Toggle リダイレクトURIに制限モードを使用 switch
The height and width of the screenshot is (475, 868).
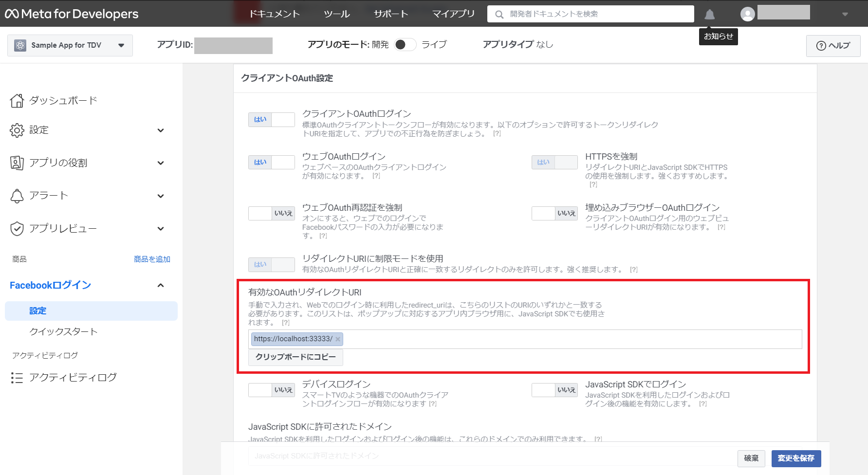(272, 264)
